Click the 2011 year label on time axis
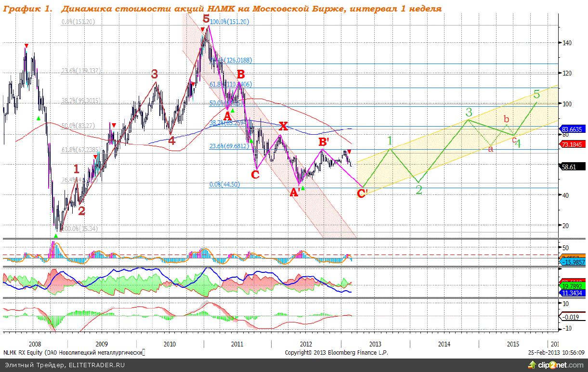 236,344
